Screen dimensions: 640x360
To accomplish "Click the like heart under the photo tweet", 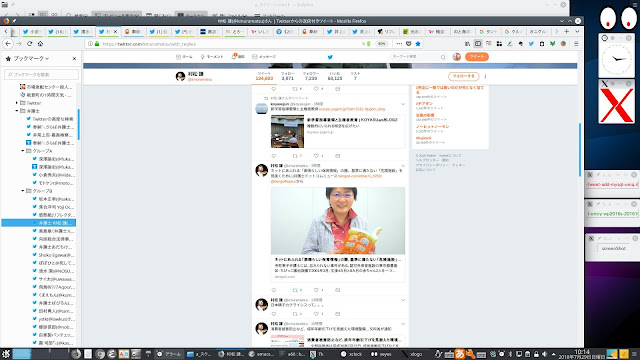I will pos(316,290).
